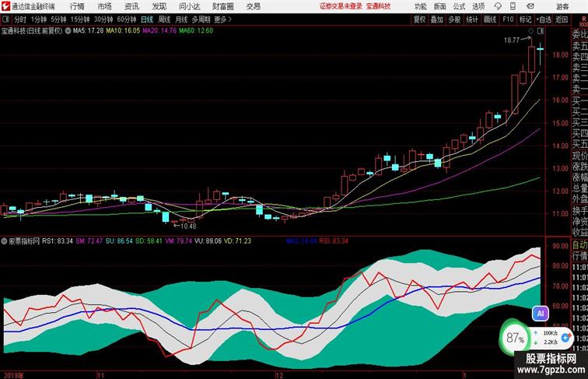Click the SU: 86.54 indicator value
The width and height of the screenshot is (588, 379).
tap(119, 241)
